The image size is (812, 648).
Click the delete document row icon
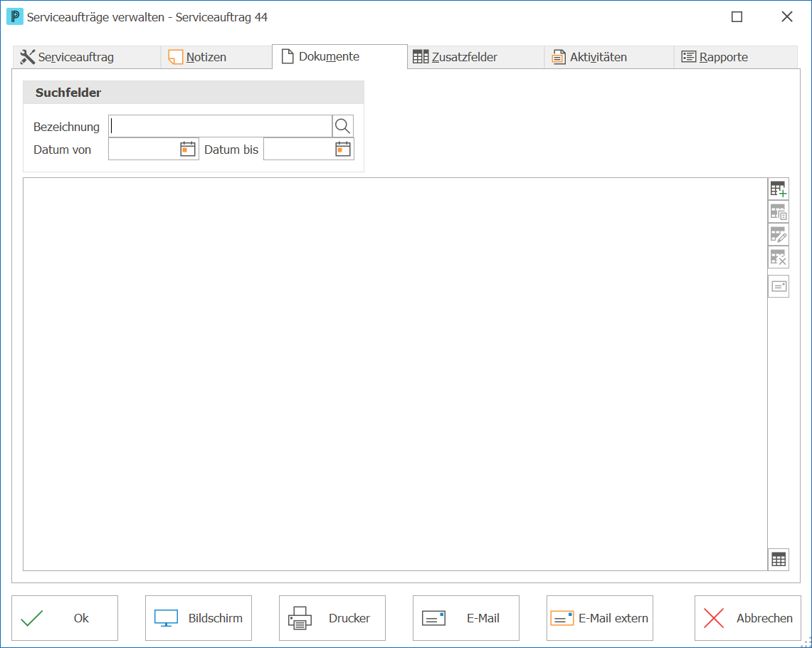pyautogui.click(x=779, y=258)
